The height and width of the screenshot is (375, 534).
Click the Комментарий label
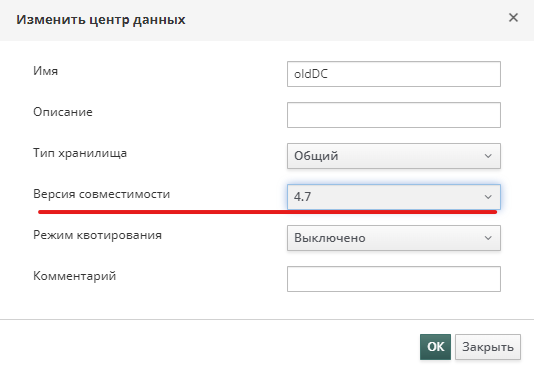click(75, 276)
